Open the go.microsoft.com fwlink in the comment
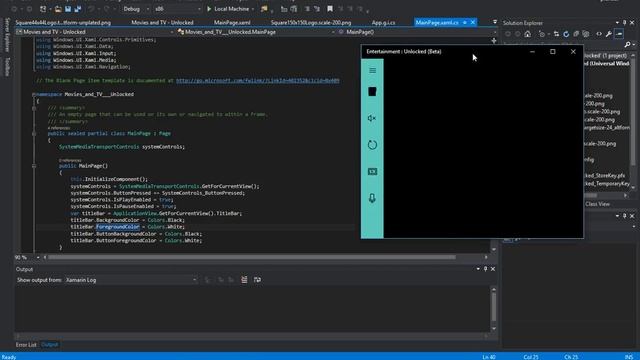 coord(258,80)
